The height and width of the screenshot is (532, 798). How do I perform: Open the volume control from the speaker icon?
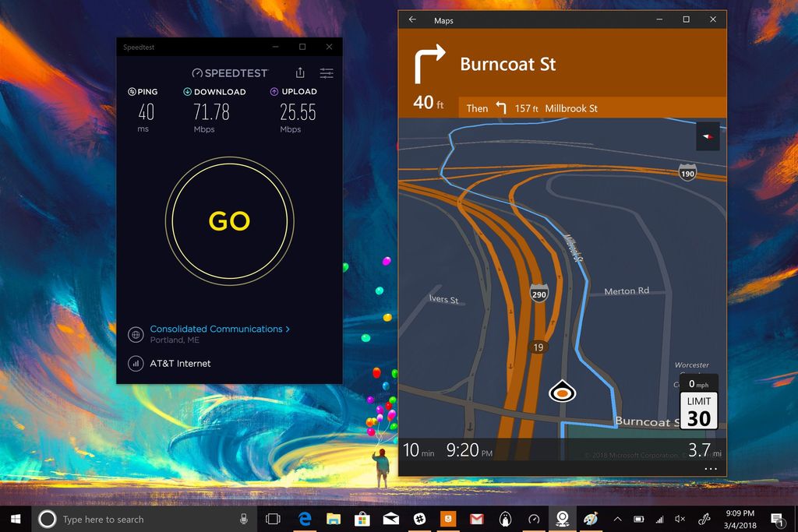coord(679,519)
